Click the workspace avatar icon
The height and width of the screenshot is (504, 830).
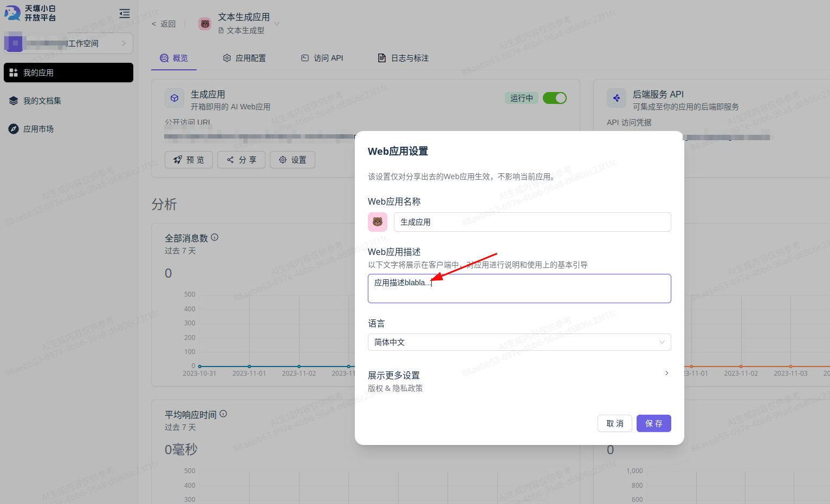[x=15, y=43]
